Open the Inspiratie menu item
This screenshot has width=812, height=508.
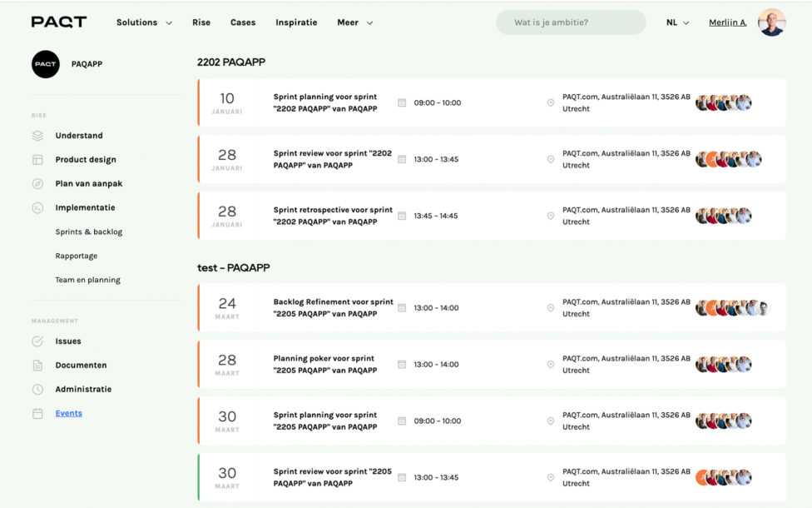[296, 22]
